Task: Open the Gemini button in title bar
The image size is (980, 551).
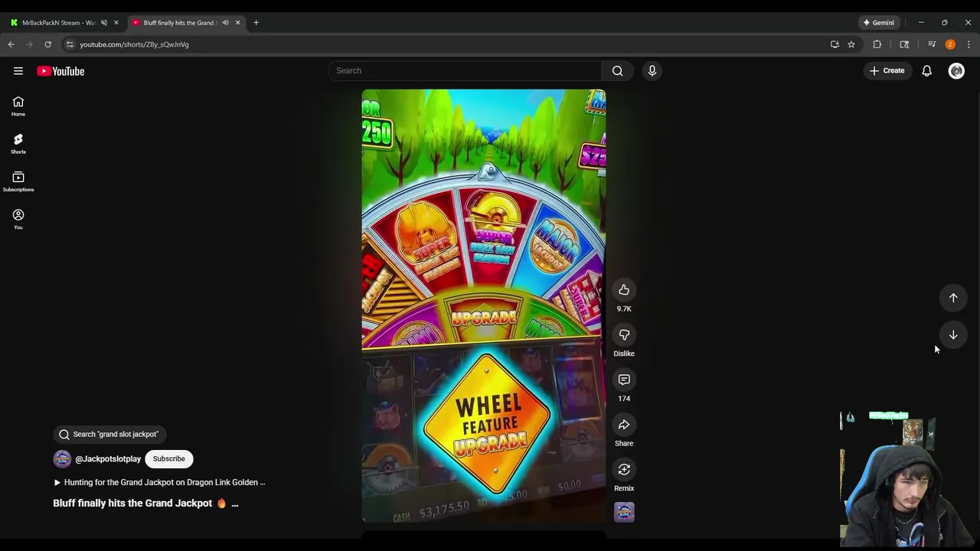Action: (879, 23)
